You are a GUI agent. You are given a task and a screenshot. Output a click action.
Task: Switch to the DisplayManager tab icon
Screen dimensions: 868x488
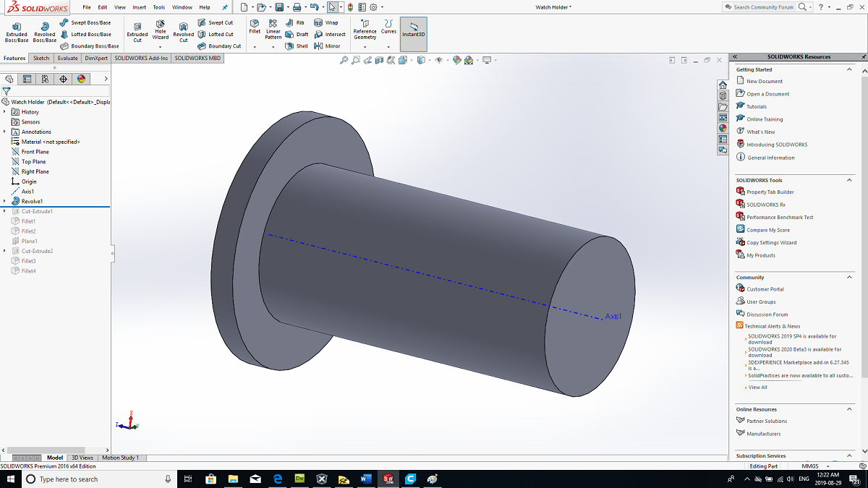coord(81,79)
